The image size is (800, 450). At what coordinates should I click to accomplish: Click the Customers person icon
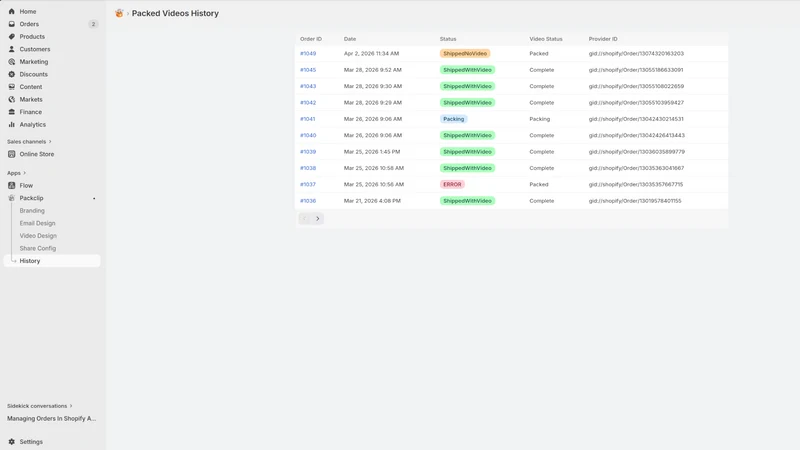click(12, 49)
